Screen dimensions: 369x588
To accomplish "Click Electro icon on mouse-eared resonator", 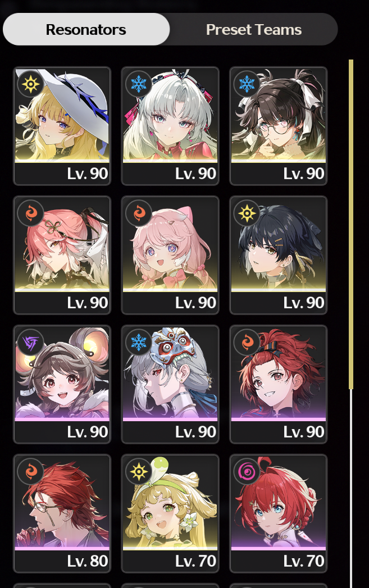I will coord(30,343).
